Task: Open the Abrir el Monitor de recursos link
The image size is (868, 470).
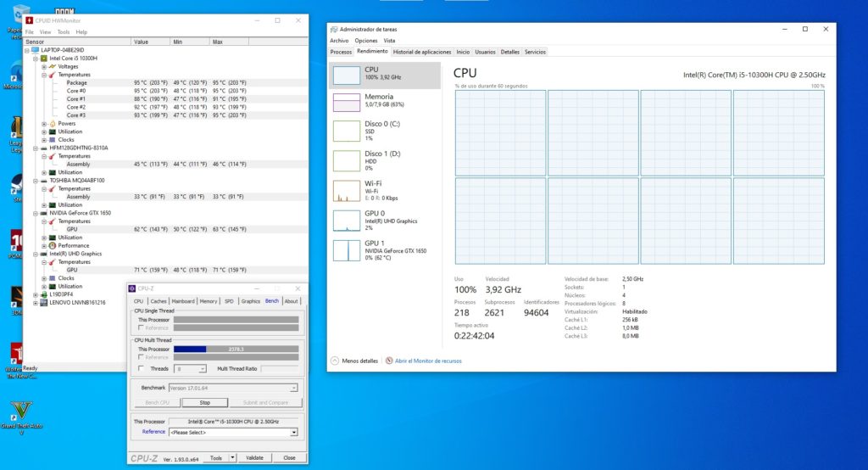Action: click(427, 361)
